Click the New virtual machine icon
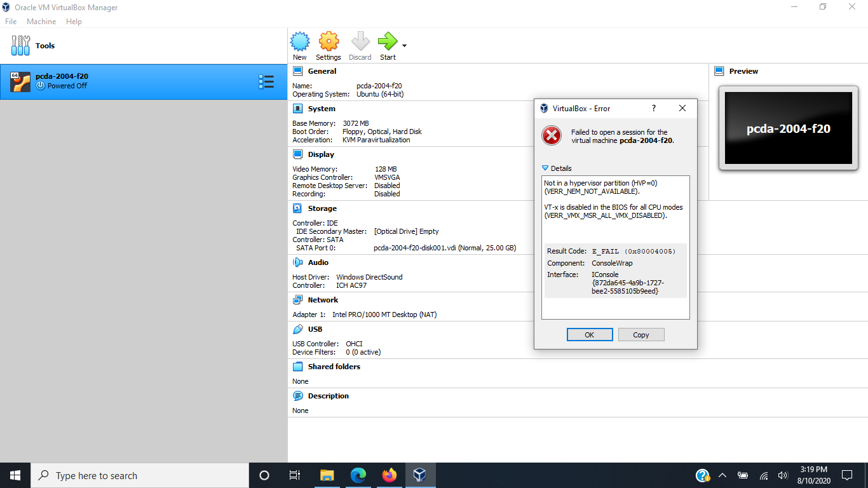Image resolution: width=868 pixels, height=488 pixels. click(x=300, y=42)
